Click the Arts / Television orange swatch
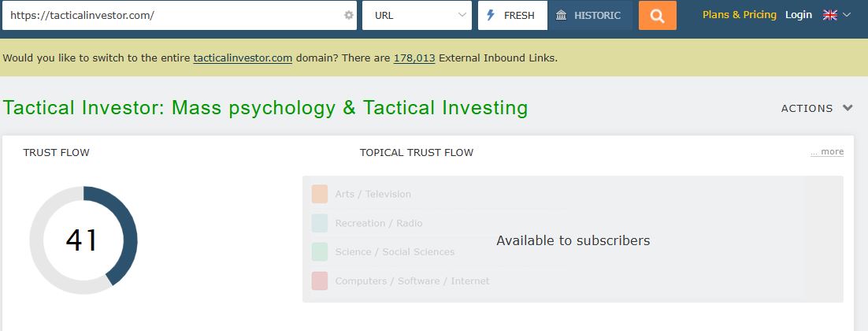Image resolution: width=868 pixels, height=331 pixels. (319, 194)
